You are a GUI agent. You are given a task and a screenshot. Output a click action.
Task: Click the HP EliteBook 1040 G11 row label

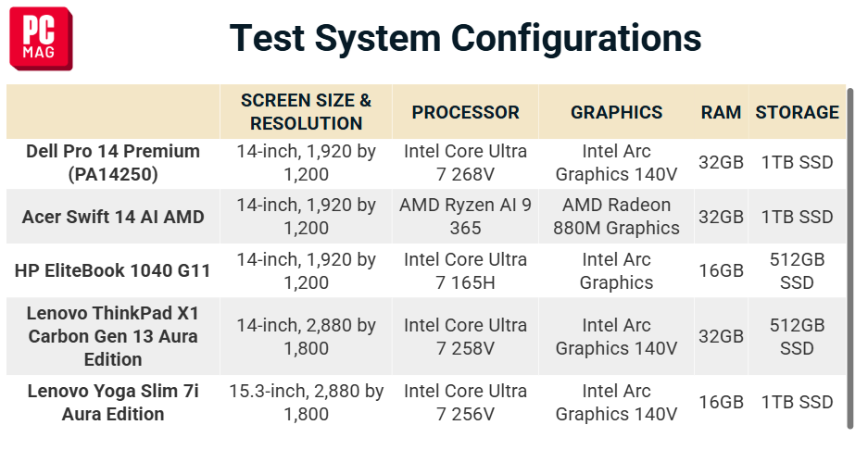point(113,270)
